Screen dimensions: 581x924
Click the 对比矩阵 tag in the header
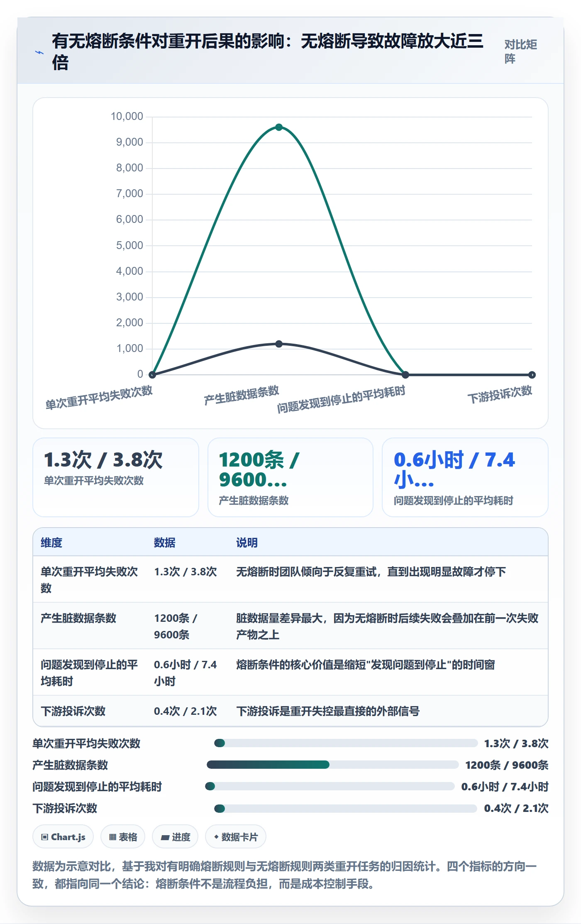(x=521, y=51)
